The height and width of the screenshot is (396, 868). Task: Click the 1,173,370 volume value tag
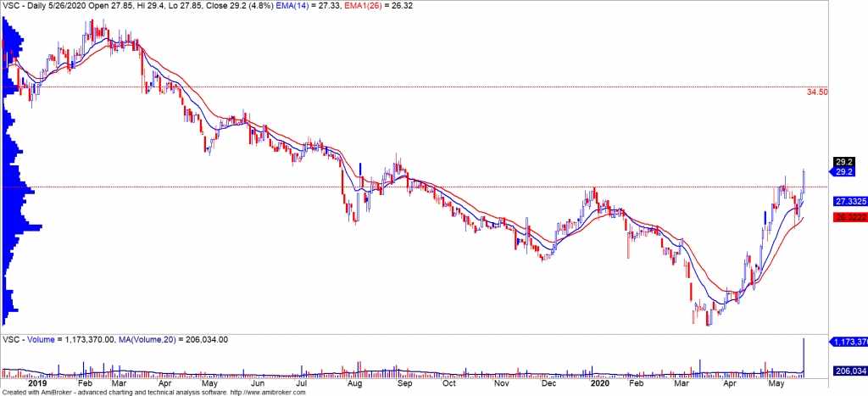[849, 343]
